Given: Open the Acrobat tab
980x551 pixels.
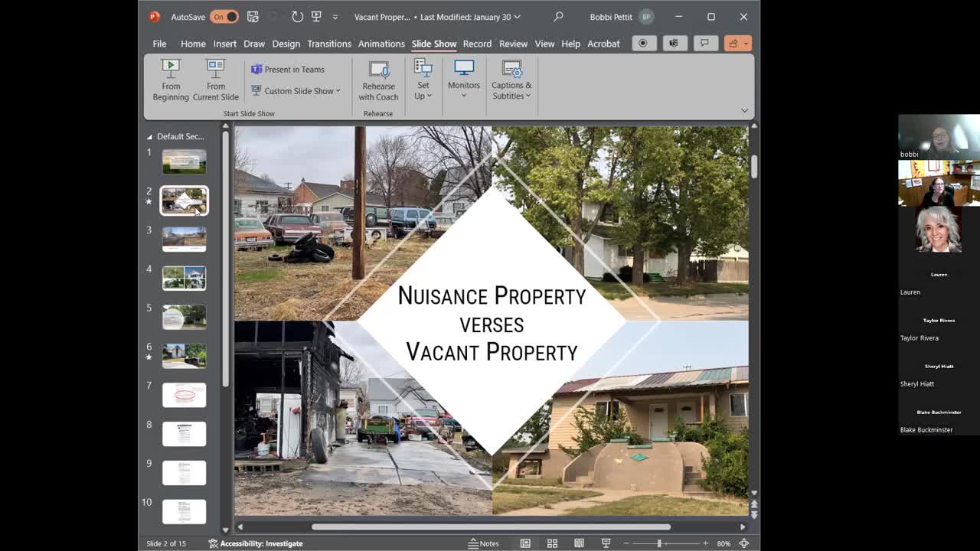Looking at the screenshot, I should pyautogui.click(x=603, y=44).
